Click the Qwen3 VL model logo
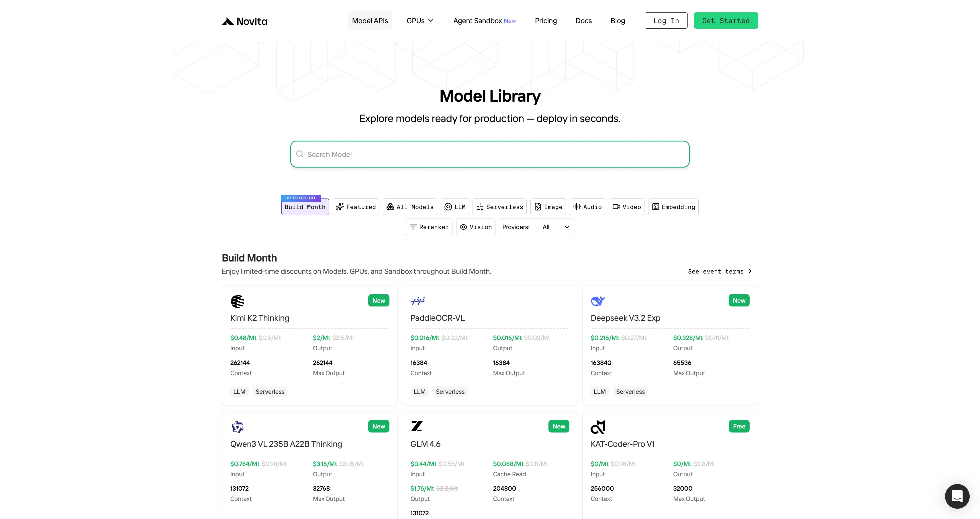 (x=237, y=427)
